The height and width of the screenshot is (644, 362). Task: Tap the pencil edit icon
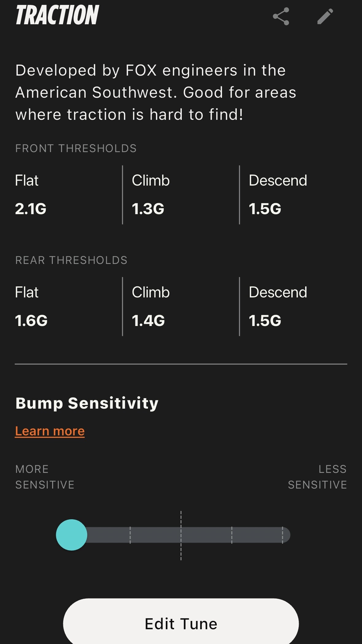point(325,16)
